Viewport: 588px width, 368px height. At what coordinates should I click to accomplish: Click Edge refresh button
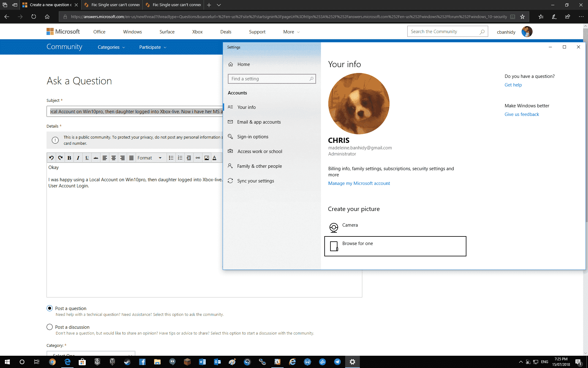pyautogui.click(x=34, y=17)
